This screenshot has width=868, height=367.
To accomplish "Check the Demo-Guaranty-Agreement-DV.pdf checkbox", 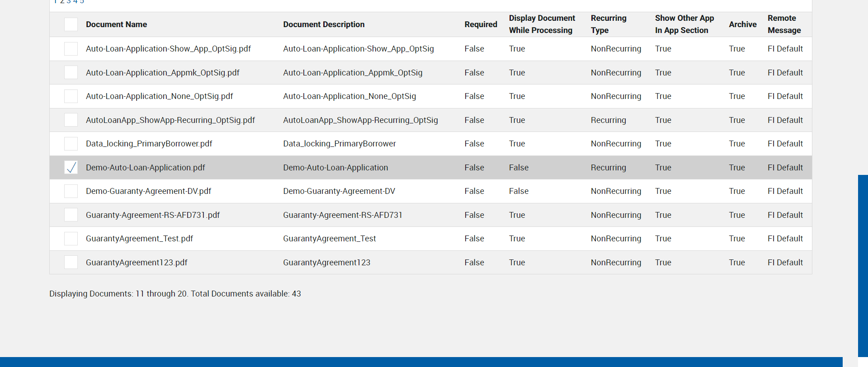I will pos(71,191).
